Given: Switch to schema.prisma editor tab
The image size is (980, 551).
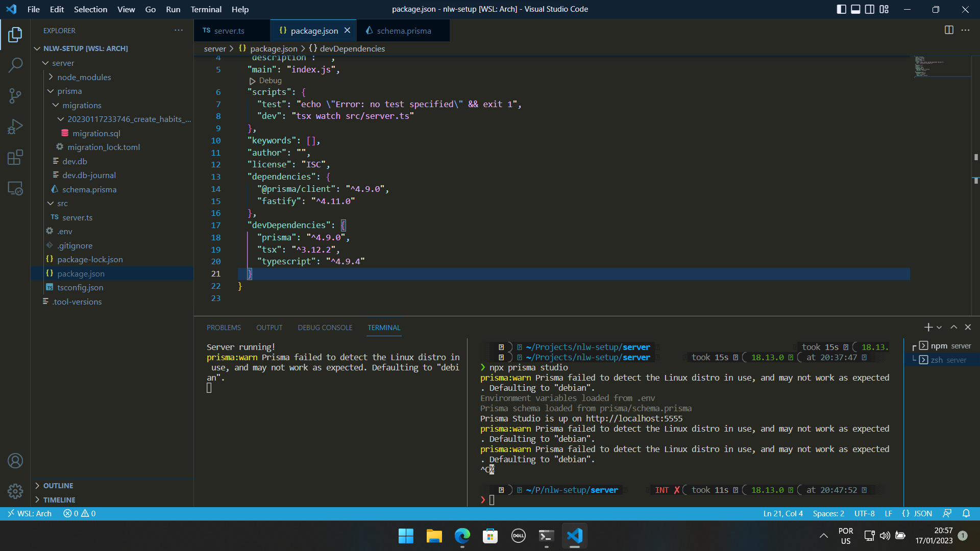Looking at the screenshot, I should (x=403, y=31).
